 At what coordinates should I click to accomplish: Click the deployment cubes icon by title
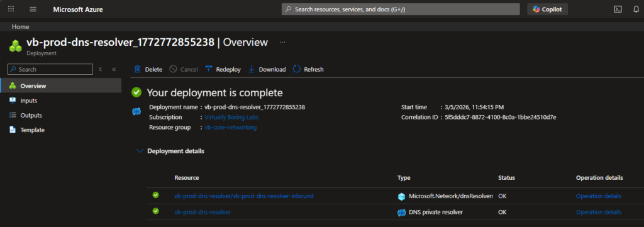pos(16,45)
